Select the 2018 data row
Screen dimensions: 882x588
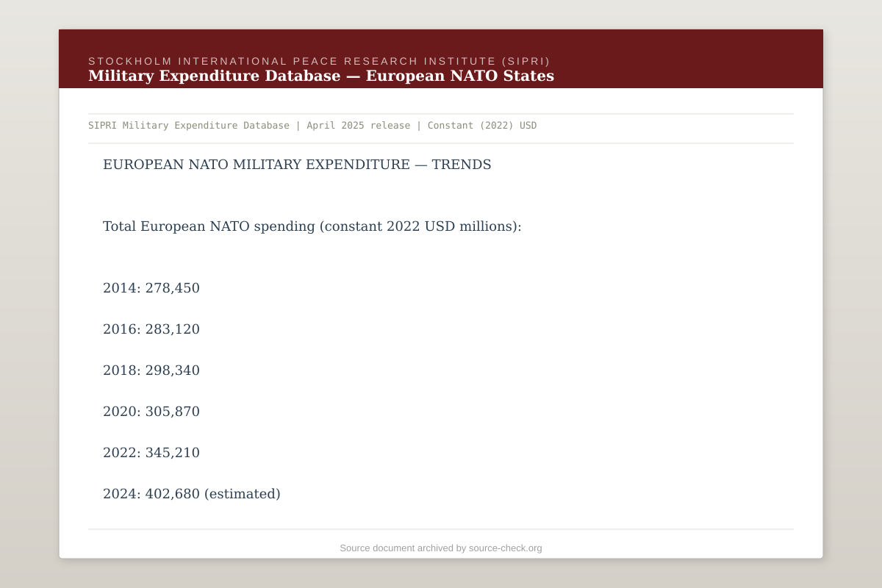151,370
